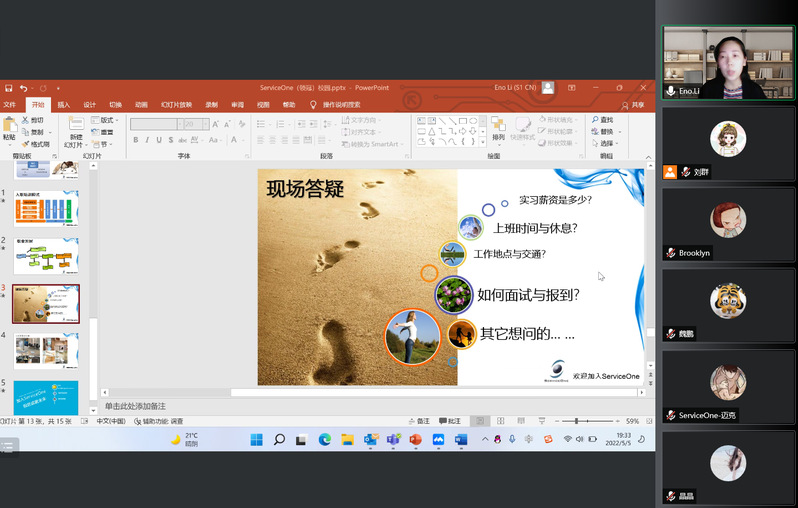This screenshot has width=798, height=508.
Task: Click the Share (共享) button
Action: pos(633,105)
